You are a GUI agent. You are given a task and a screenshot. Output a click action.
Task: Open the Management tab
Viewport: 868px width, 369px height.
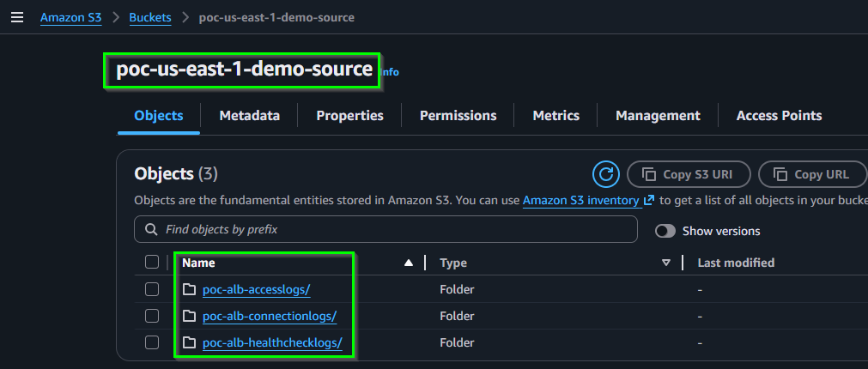(658, 116)
